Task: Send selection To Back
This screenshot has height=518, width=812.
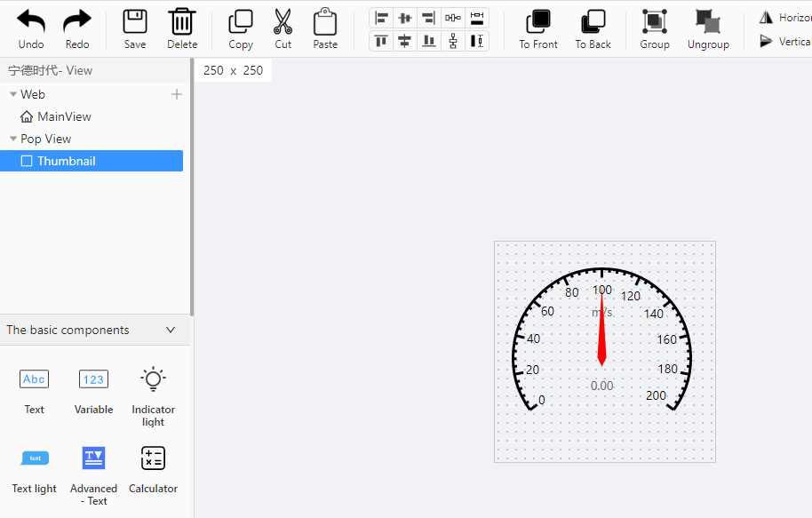Action: pyautogui.click(x=593, y=21)
